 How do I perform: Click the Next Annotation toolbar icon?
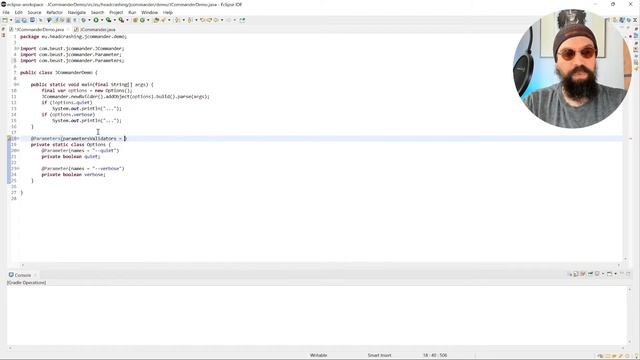[x=177, y=20]
